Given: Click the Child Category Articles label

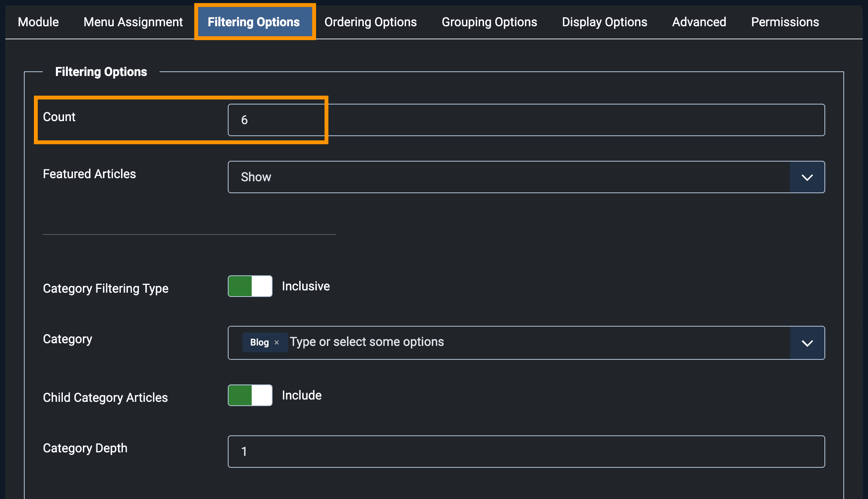Looking at the screenshot, I should coord(105,398).
